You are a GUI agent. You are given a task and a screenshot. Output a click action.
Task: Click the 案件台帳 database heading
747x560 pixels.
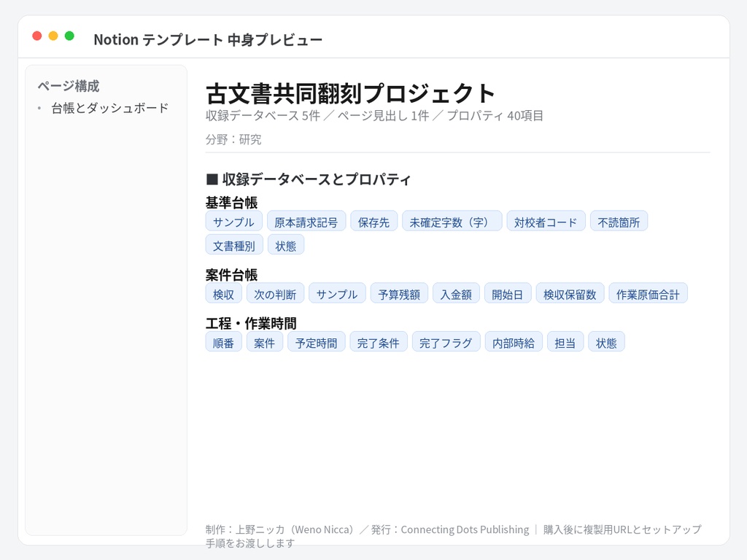[231, 275]
